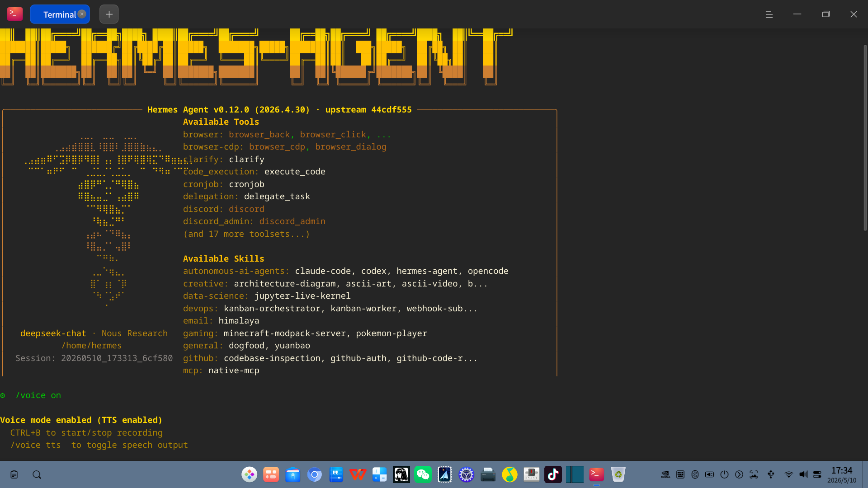Open the scanner-style dock icon

531,474
